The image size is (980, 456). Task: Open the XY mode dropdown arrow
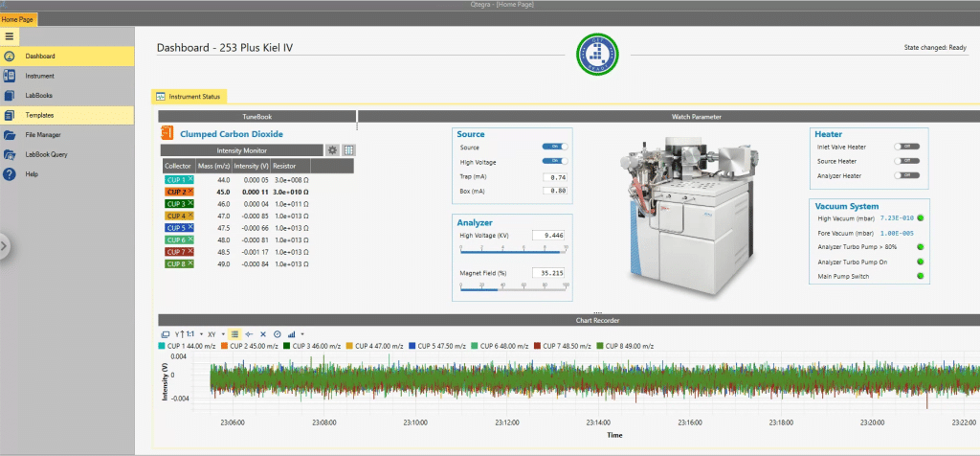click(223, 334)
